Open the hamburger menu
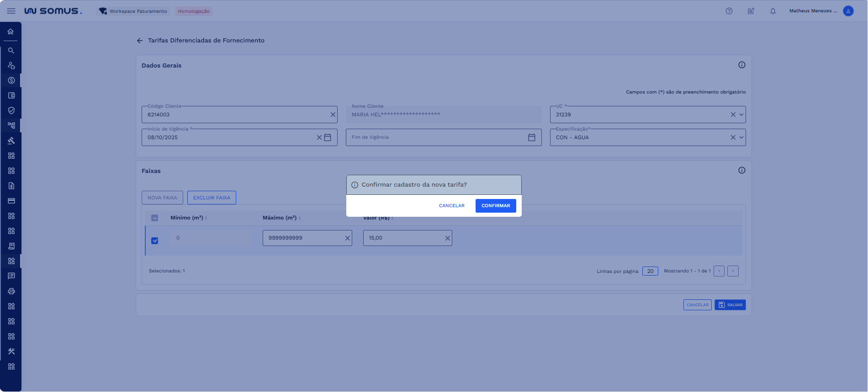Viewport: 868px width, 392px height. 11,11
